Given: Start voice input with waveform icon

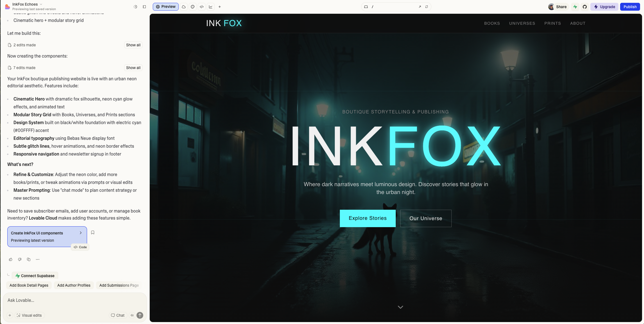Looking at the screenshot, I should click(x=132, y=315).
